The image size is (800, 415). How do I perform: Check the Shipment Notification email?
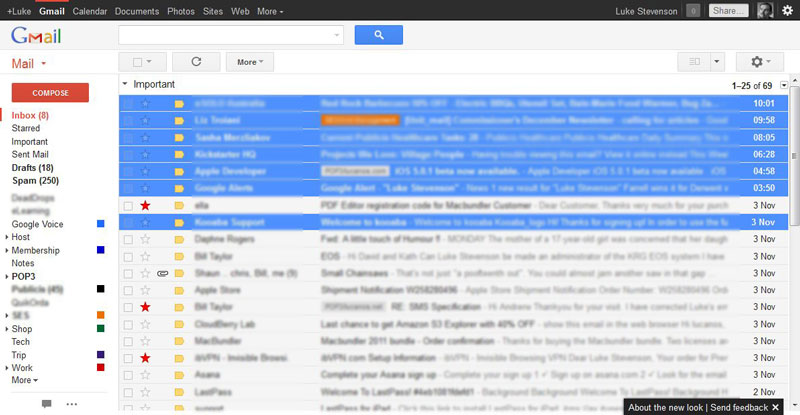pyautogui.click(x=128, y=290)
